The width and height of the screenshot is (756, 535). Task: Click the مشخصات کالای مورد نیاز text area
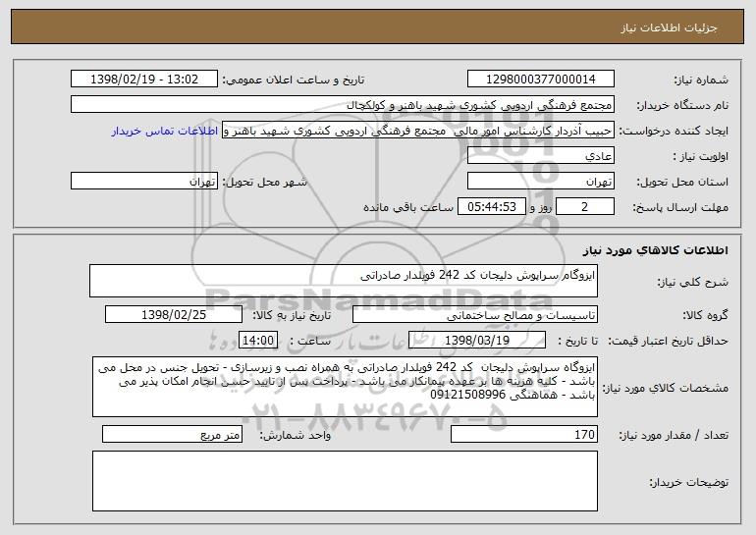(x=345, y=387)
